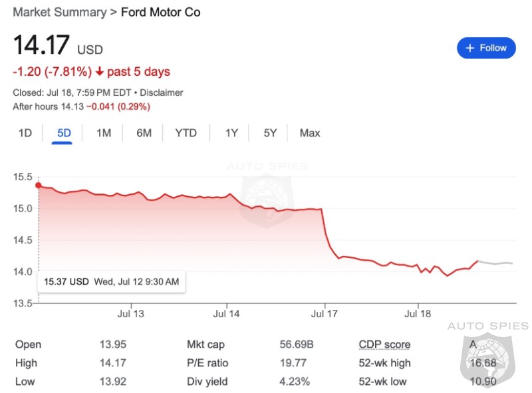Open the Market Summary breadcrumb link

[x=60, y=13]
